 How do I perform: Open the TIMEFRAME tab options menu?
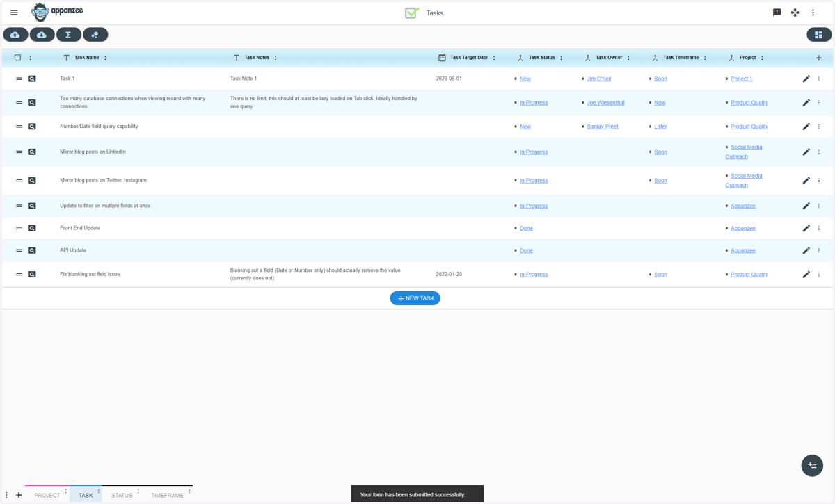(189, 491)
